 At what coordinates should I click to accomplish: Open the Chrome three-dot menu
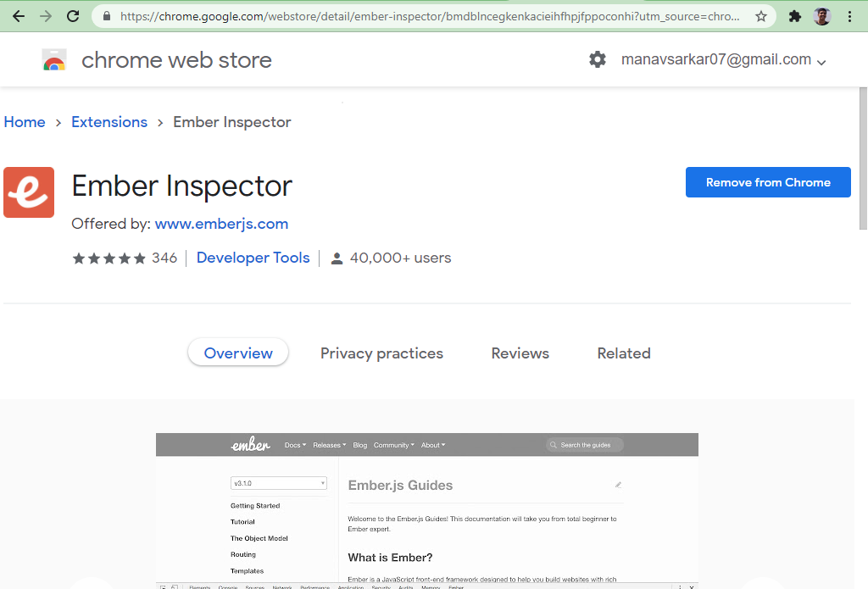pyautogui.click(x=849, y=16)
